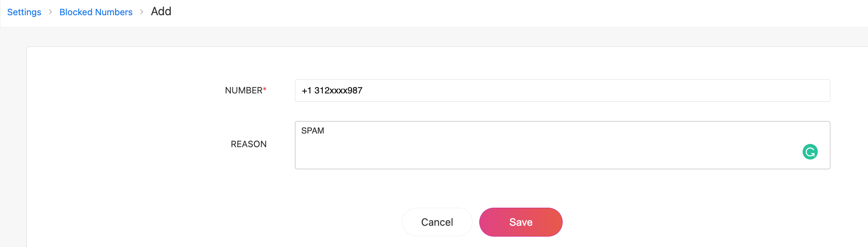Click the chevron separator before Add
The height and width of the screenshot is (247, 868).
[141, 12]
